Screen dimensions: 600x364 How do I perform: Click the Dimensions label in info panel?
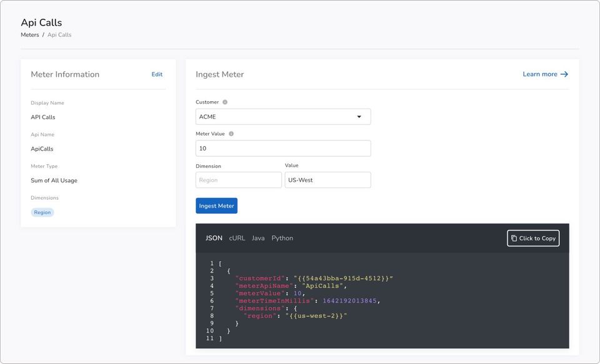45,198
